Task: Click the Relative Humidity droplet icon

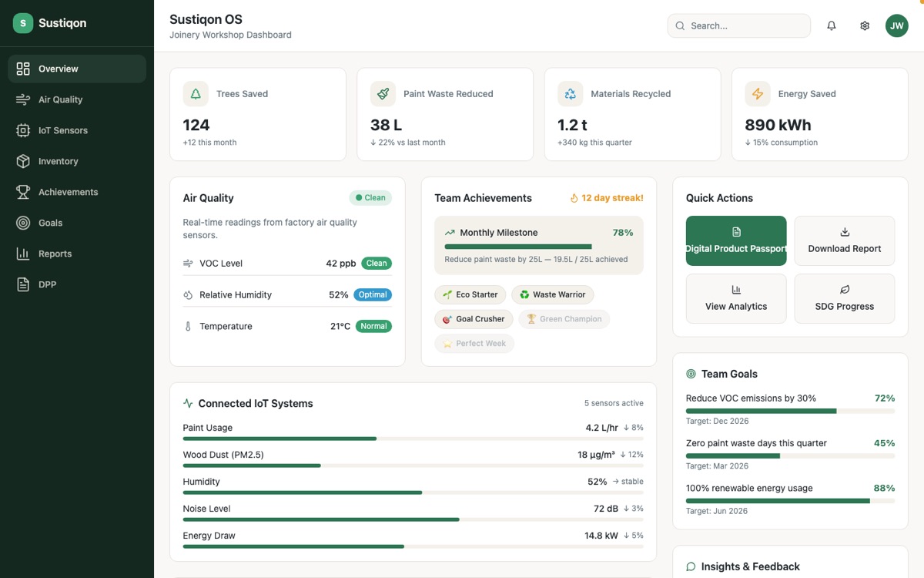Action: click(188, 295)
